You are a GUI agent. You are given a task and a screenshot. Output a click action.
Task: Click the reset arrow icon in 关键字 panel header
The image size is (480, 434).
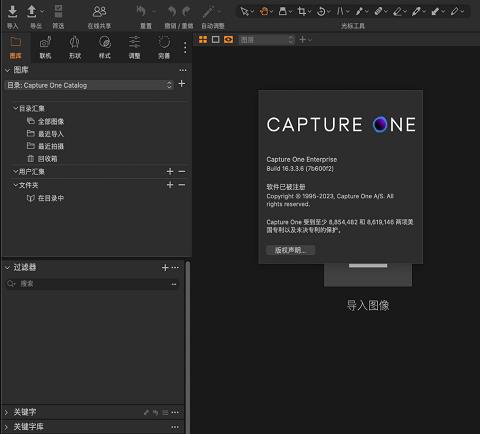[156, 413]
